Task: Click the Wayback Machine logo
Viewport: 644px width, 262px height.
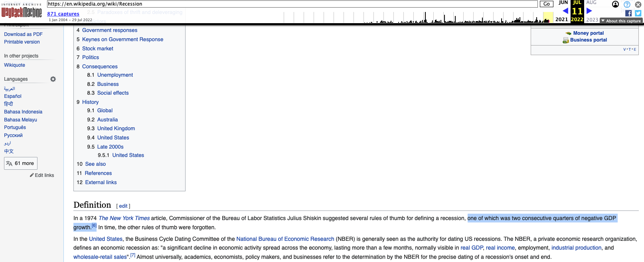Action: [x=22, y=12]
